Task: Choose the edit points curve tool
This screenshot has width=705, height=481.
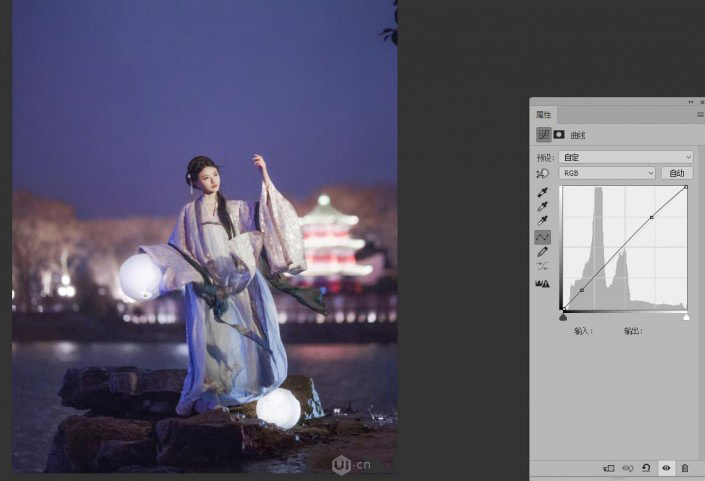Action: pyautogui.click(x=543, y=237)
